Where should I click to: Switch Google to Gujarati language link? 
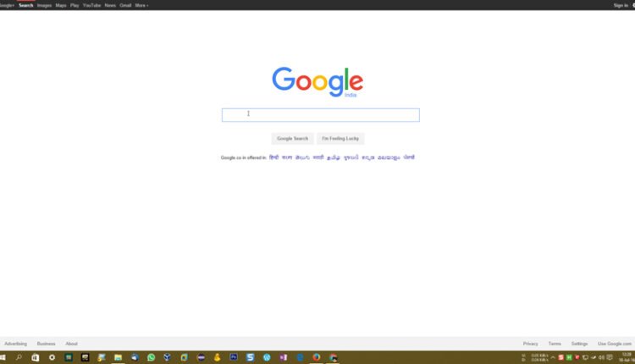coord(351,157)
